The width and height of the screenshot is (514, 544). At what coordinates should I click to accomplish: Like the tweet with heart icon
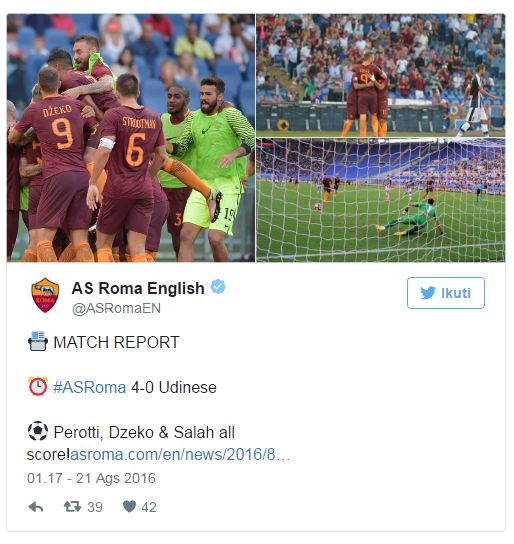129,507
